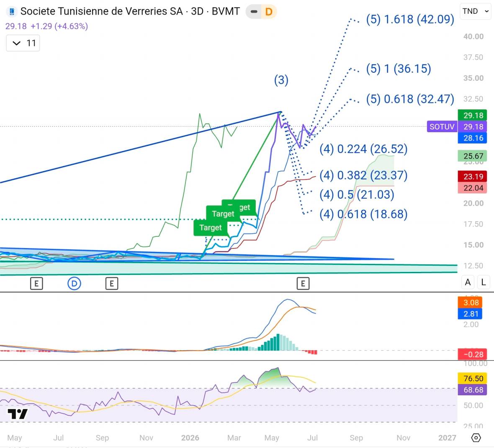The width and height of the screenshot is (494, 448).
Task: Select the middle green Target label
Action: point(223,214)
